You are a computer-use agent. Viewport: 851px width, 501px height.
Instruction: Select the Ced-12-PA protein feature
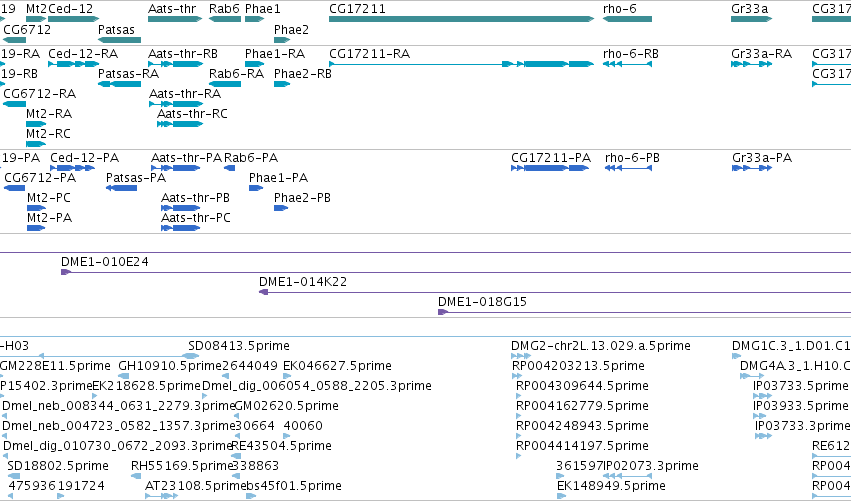[73, 168]
